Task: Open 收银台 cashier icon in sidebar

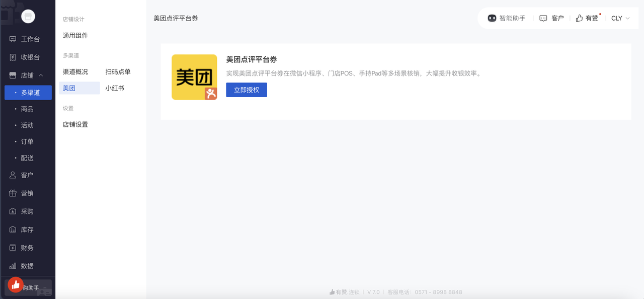Action: (13, 57)
